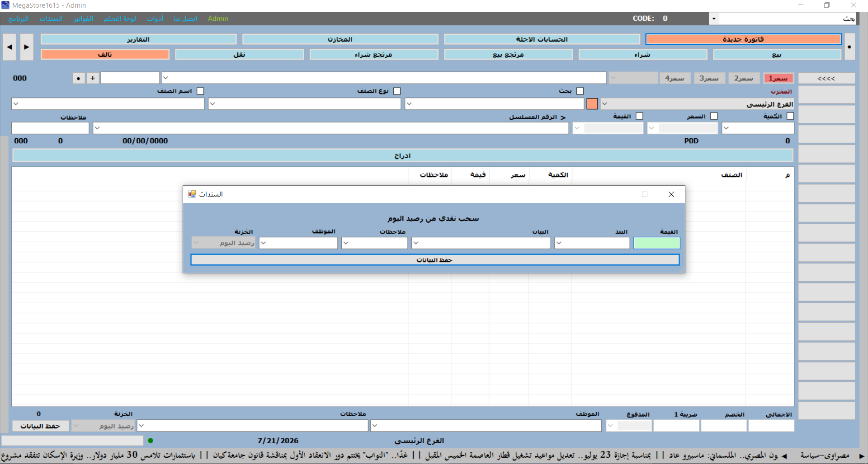Viewport: 868px width, 464px height.
Task: Open the الرقم المسلسل dropdown
Action: coord(97,128)
